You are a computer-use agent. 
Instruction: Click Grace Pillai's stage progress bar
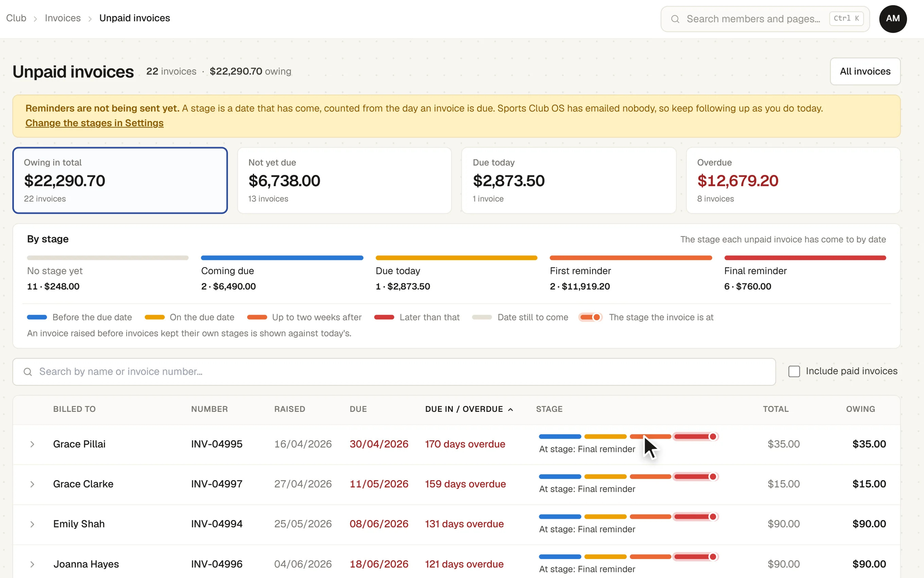(x=628, y=437)
